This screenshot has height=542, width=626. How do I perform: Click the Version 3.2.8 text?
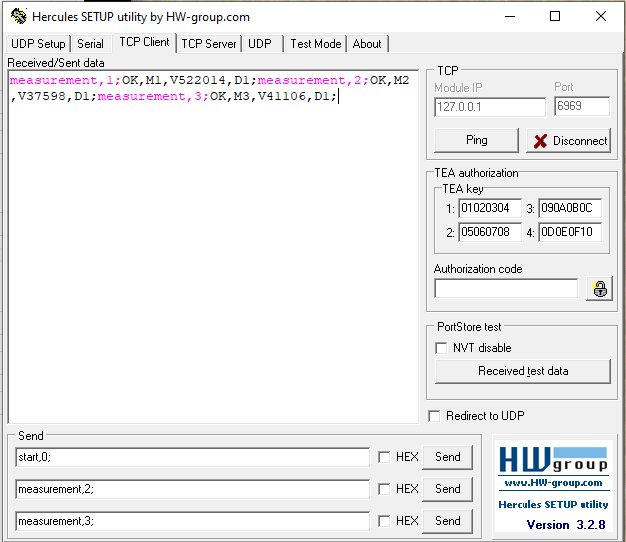566,524
